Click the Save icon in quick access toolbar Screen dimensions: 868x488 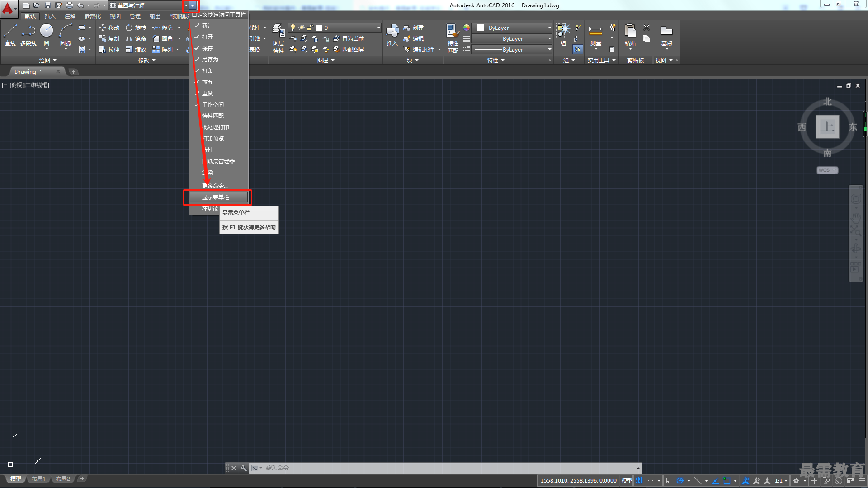click(x=48, y=5)
